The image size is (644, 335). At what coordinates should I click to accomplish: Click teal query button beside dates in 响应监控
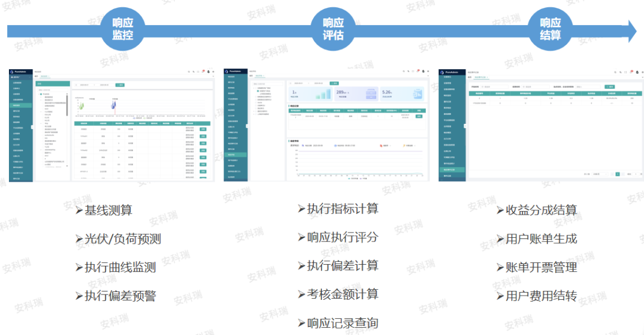120,85
